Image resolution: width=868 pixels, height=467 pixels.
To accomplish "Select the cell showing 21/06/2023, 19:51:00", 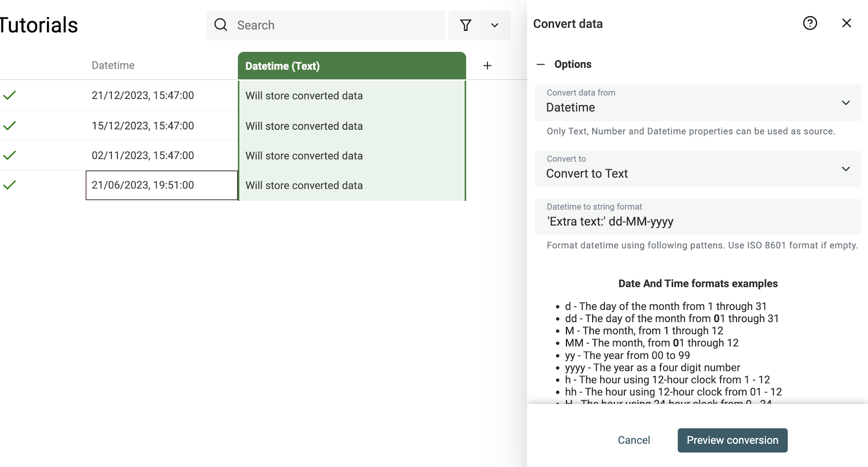I will click(x=161, y=185).
